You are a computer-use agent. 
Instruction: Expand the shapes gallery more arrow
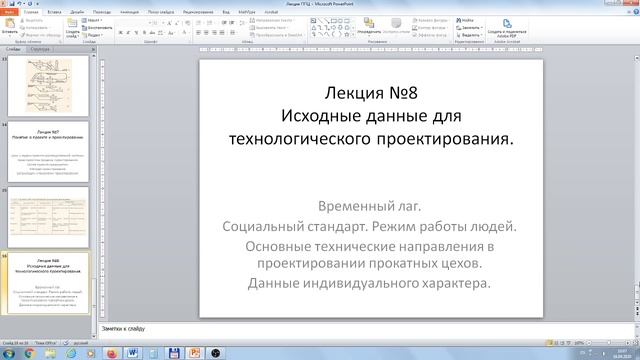point(353,36)
